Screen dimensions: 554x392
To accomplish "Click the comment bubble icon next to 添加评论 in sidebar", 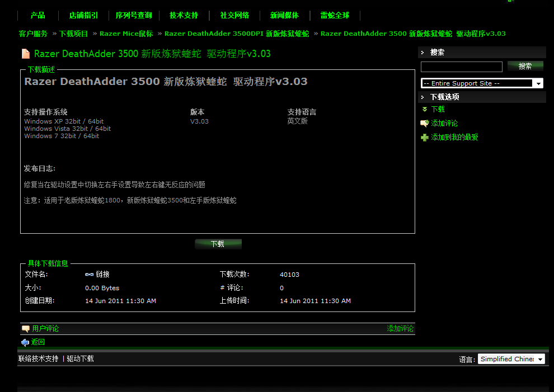I will [425, 124].
